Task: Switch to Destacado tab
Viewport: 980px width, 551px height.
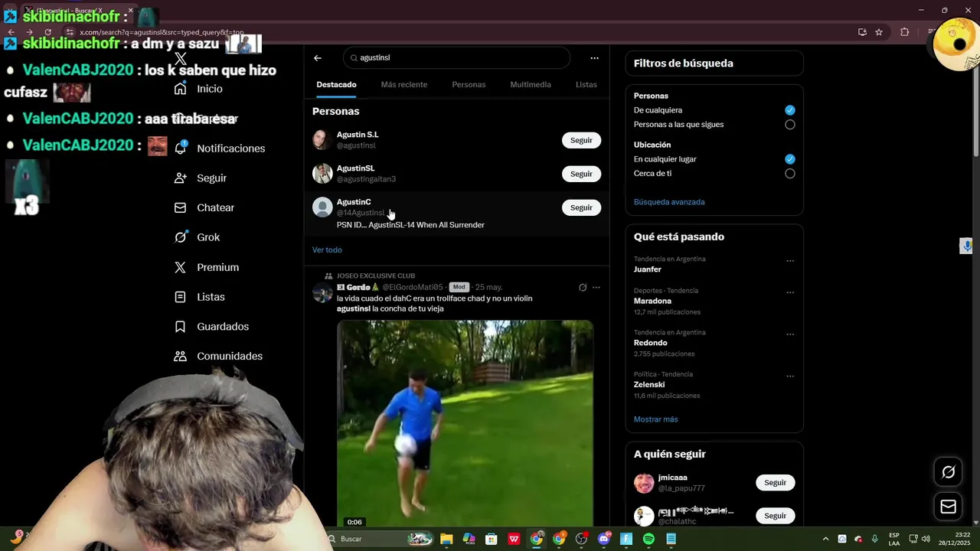Action: [336, 85]
